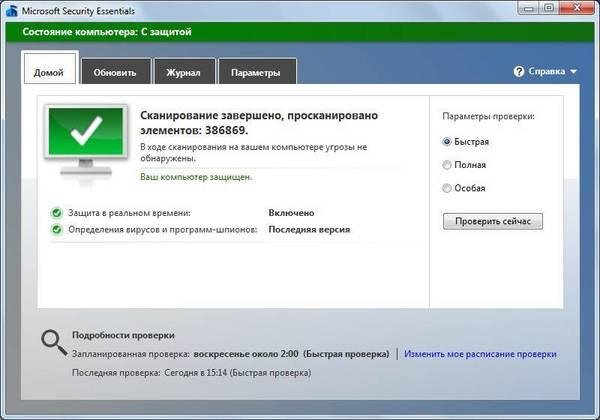Click the 'Защита в реальном времени:' label
Screen dimensions: 600x420
pos(129,213)
